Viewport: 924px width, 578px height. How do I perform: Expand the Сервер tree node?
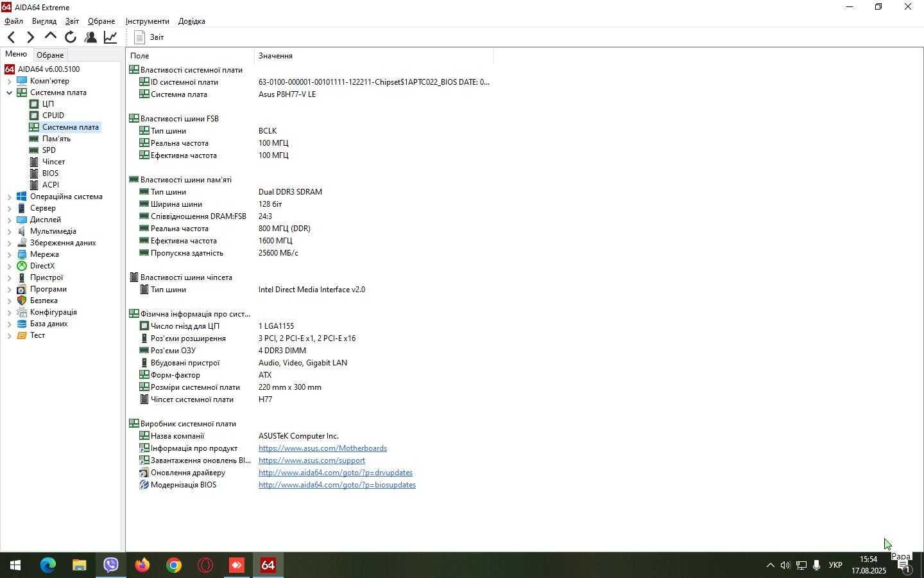click(9, 208)
